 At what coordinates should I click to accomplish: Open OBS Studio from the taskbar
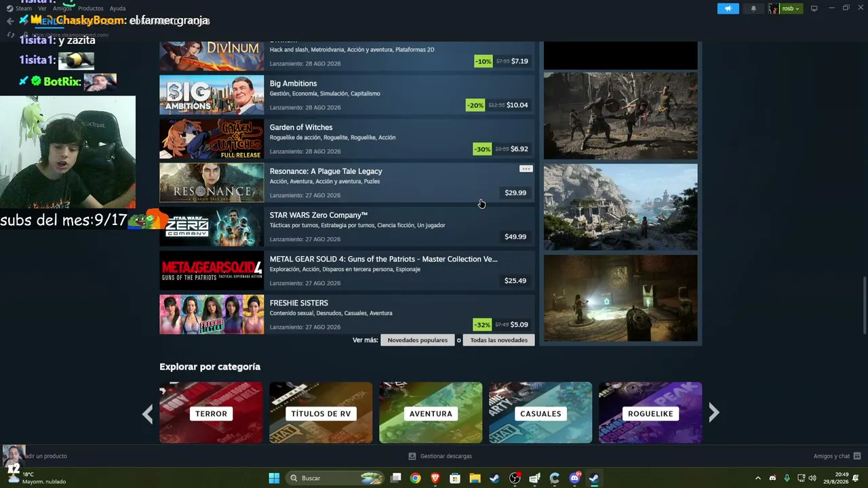coord(515,478)
